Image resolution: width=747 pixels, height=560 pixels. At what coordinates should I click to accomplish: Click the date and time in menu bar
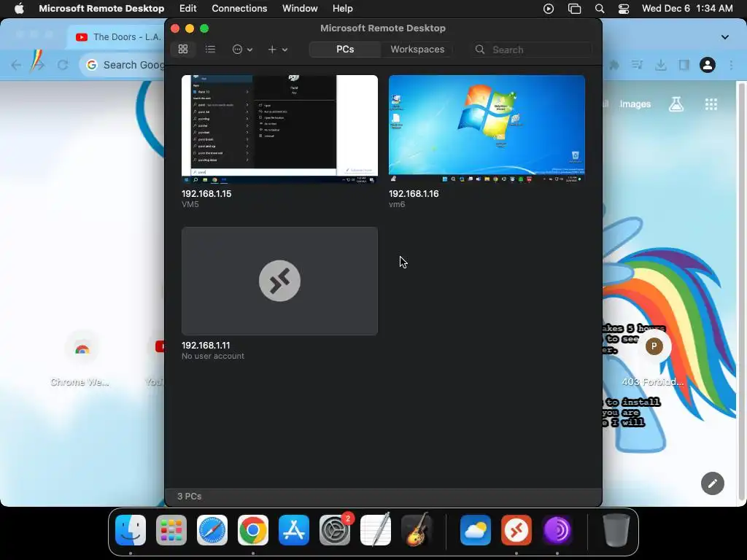click(687, 9)
